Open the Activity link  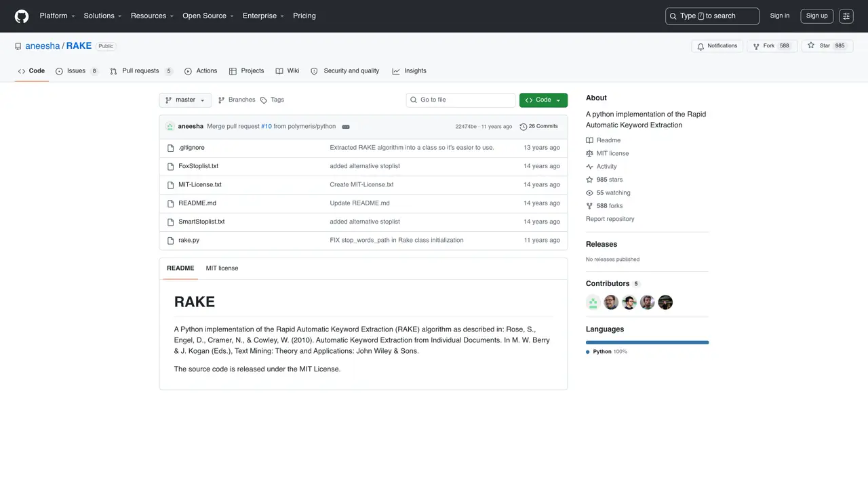click(601, 167)
